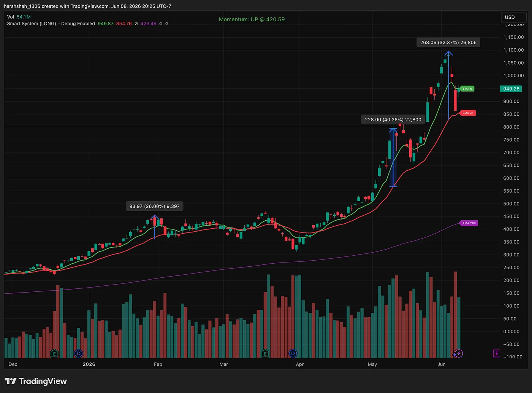Viewport: 532px width, 393px height.
Task: Click the 2026 label on the time axis
Action: [89, 364]
